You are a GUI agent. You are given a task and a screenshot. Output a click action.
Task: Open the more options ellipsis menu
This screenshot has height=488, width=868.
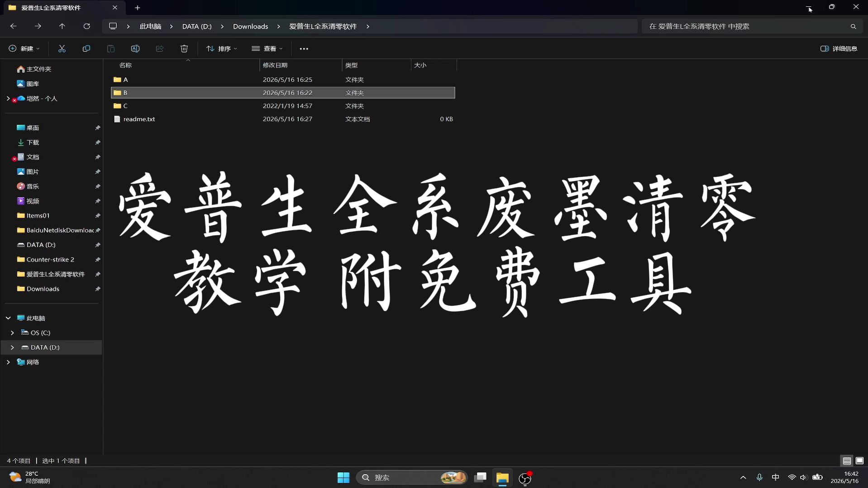304,48
